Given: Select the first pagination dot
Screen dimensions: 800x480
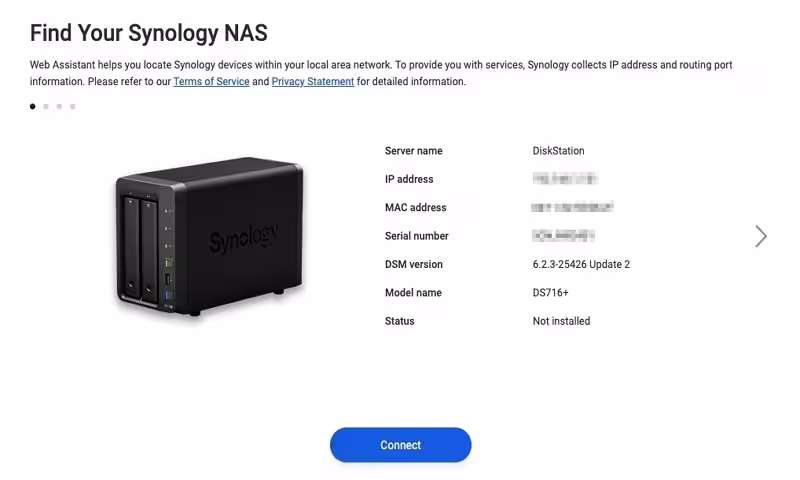Looking at the screenshot, I should 33,106.
